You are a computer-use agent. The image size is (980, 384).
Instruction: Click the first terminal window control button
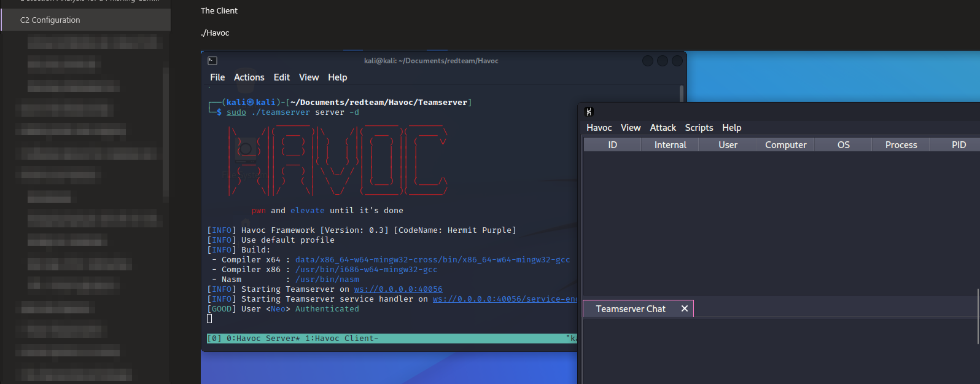pos(648,61)
